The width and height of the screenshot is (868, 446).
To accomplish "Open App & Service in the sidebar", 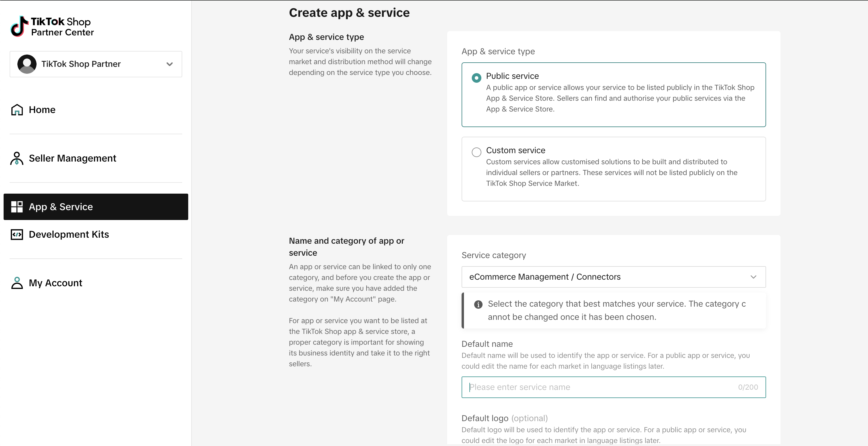I will click(96, 207).
